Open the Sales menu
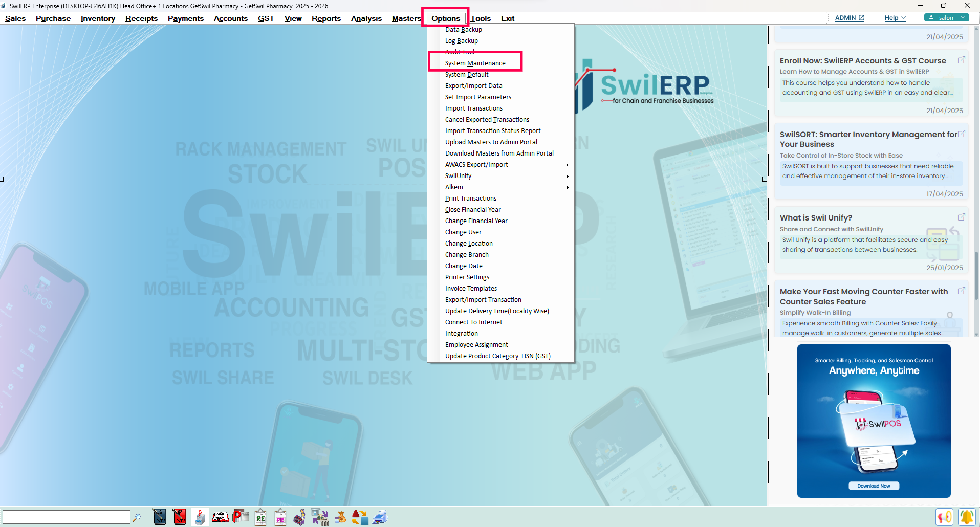Image resolution: width=980 pixels, height=527 pixels. click(x=15, y=18)
